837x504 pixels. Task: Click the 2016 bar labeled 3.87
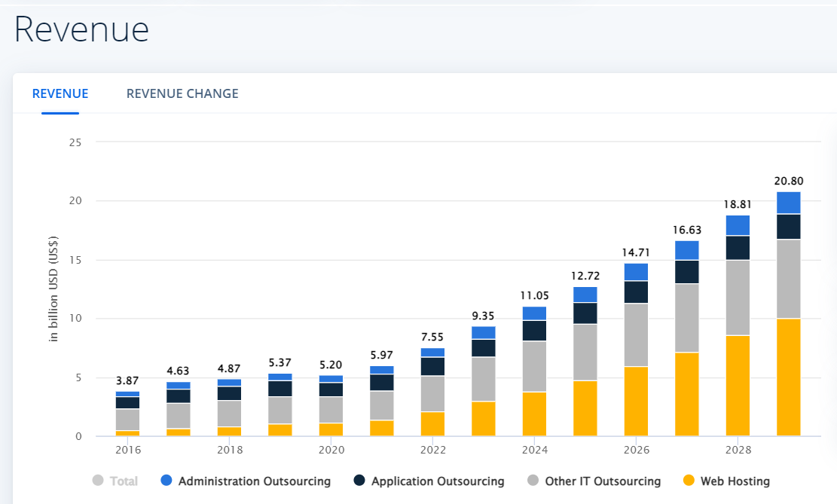[127, 414]
